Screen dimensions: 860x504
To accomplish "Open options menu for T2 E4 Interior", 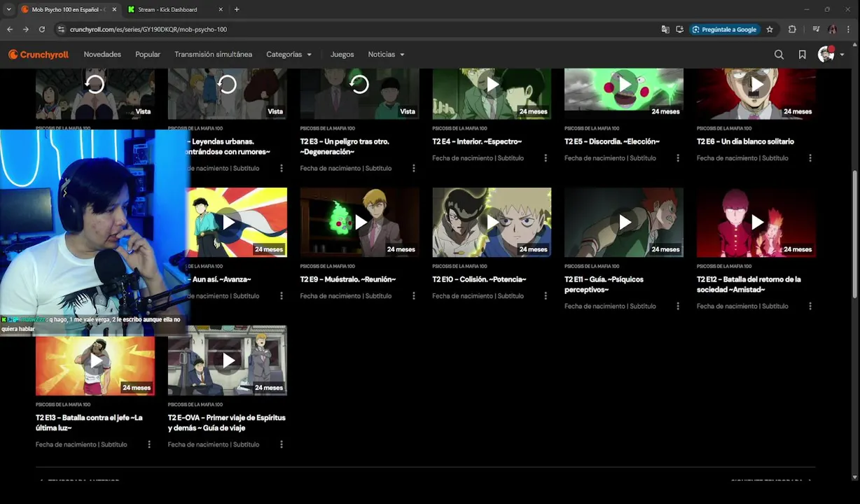I will [x=546, y=158].
